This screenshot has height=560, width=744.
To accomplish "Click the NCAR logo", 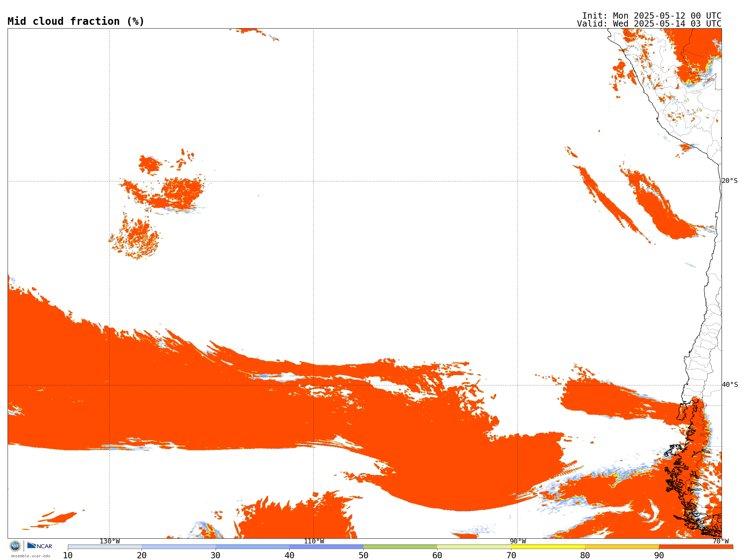I will coord(40,546).
